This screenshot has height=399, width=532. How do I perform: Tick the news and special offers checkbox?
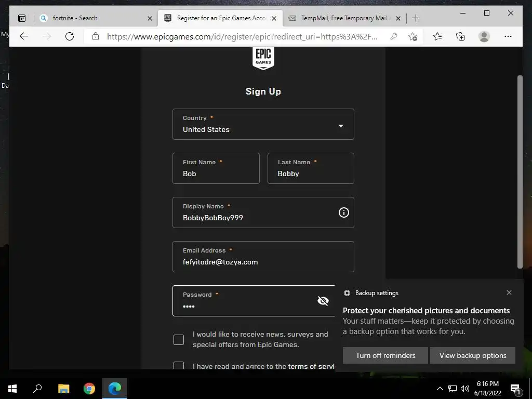coord(179,340)
